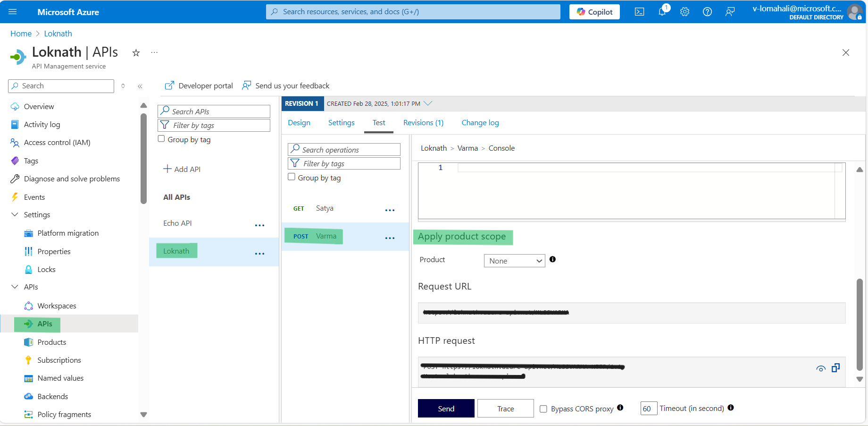
Task: Open the Help question mark menu
Action: (x=707, y=12)
